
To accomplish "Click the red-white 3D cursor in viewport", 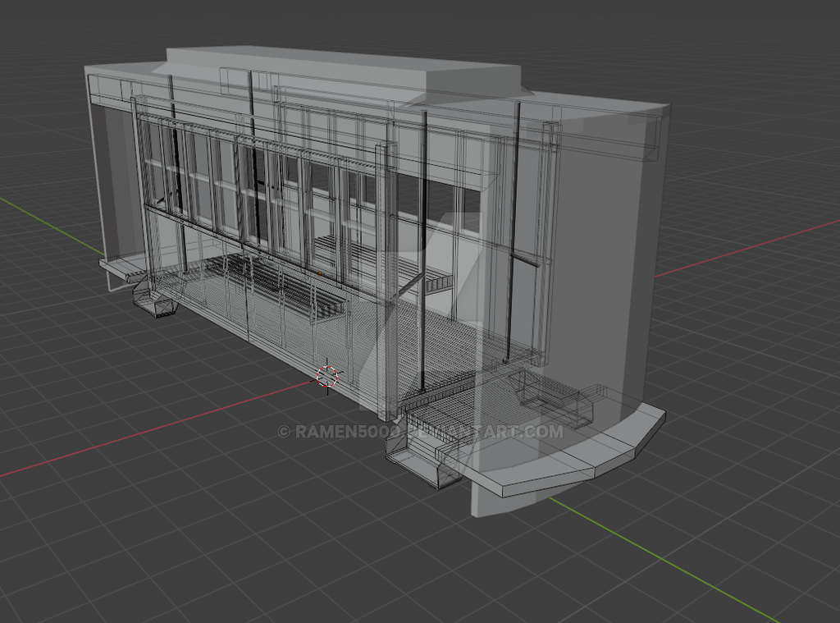I will tap(327, 376).
